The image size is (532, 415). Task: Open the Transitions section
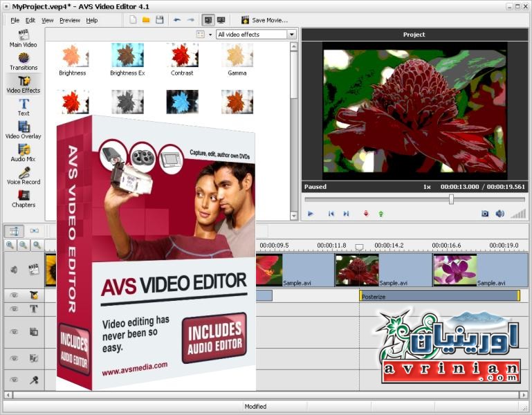tap(23, 62)
